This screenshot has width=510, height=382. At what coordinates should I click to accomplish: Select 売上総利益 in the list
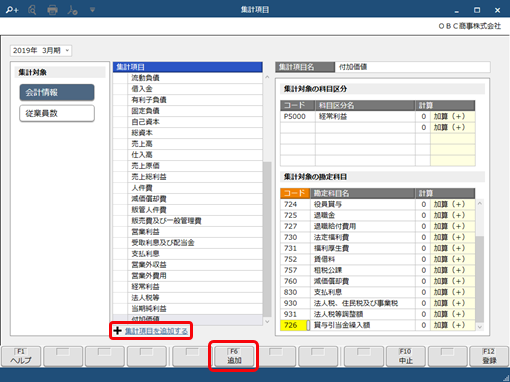[188, 177]
